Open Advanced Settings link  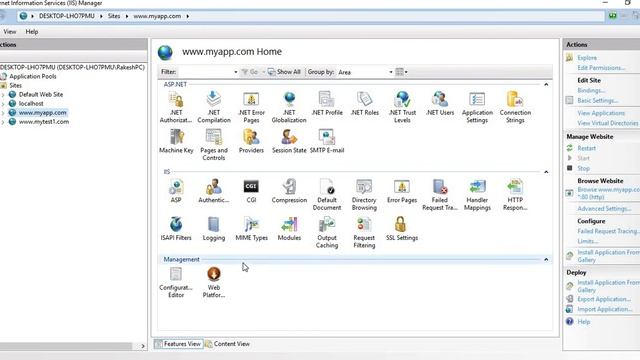604,209
